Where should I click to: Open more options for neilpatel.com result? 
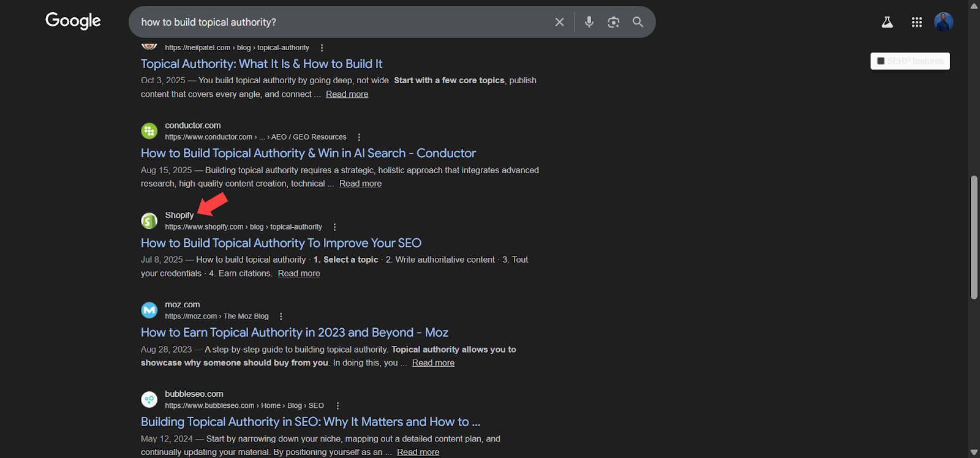[x=322, y=48]
